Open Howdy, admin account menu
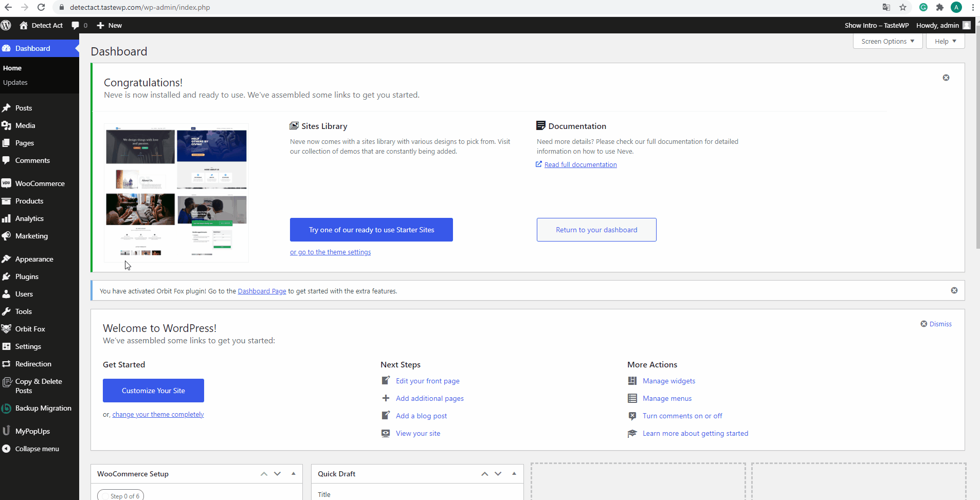 (x=943, y=25)
